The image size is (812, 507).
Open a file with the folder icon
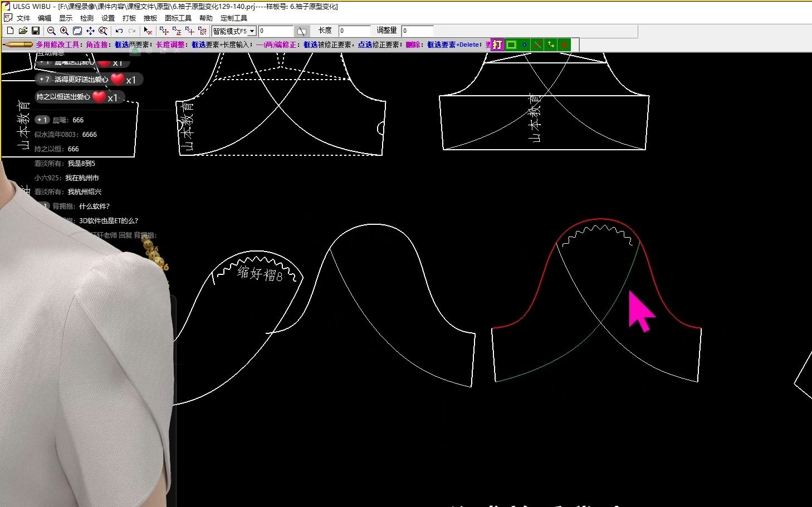coord(23,31)
